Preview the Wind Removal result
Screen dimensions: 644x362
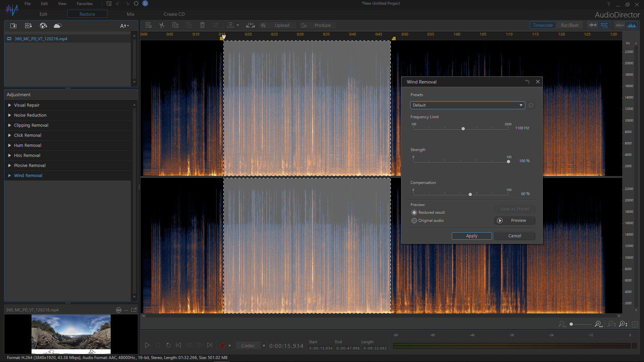coord(514,220)
